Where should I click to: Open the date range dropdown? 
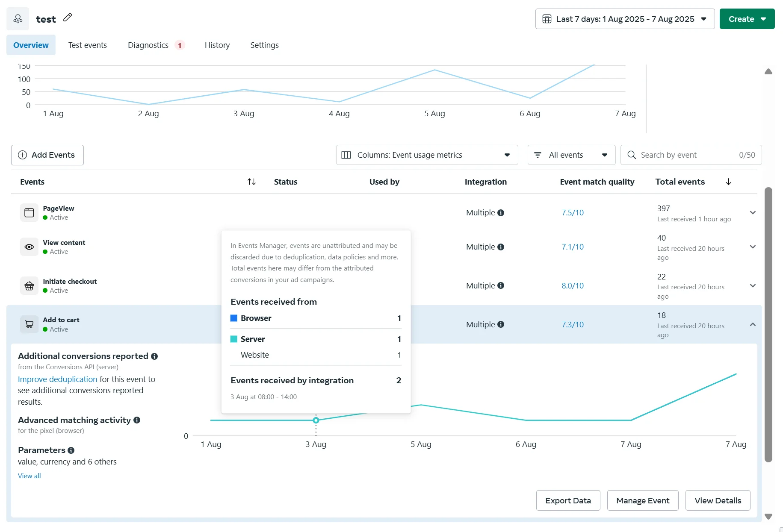[624, 19]
